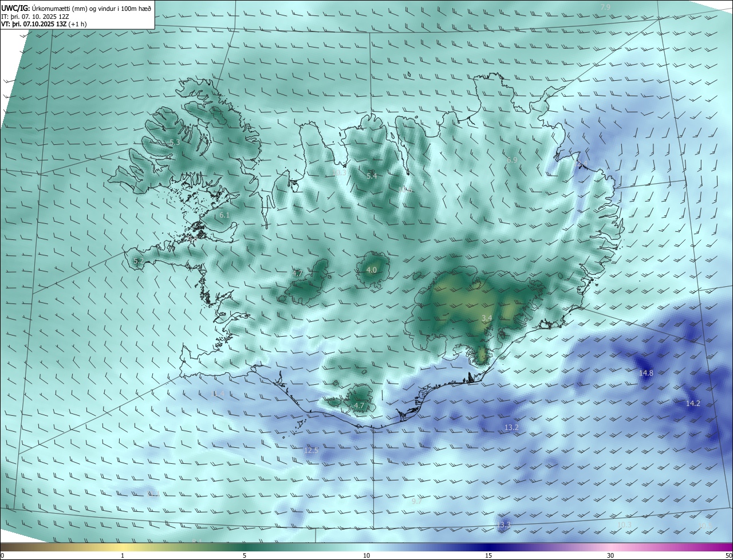Image resolution: width=733 pixels, height=560 pixels.
Task: Click the 3.4 value on Vatnajökull glacier
Action: point(487,318)
